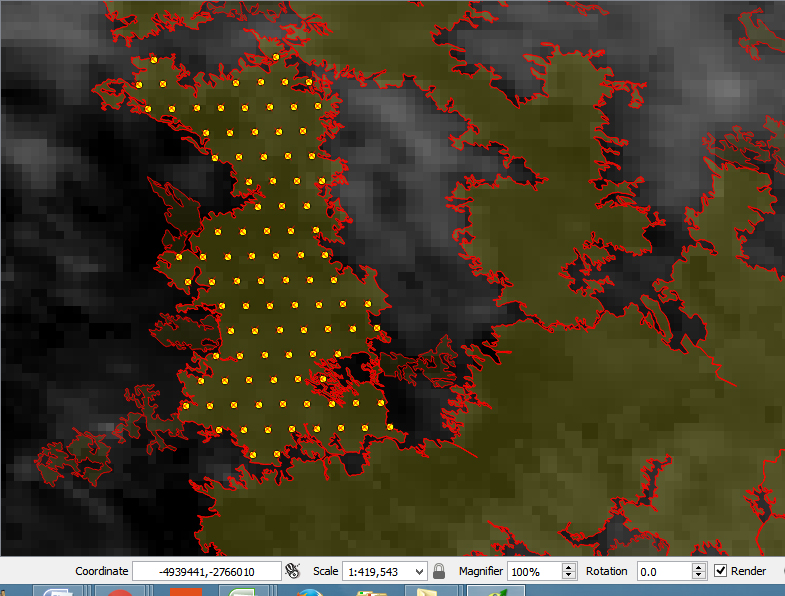This screenshot has height=596, width=785.
Task: Increase Rotation with the up arrow
Action: click(x=699, y=567)
